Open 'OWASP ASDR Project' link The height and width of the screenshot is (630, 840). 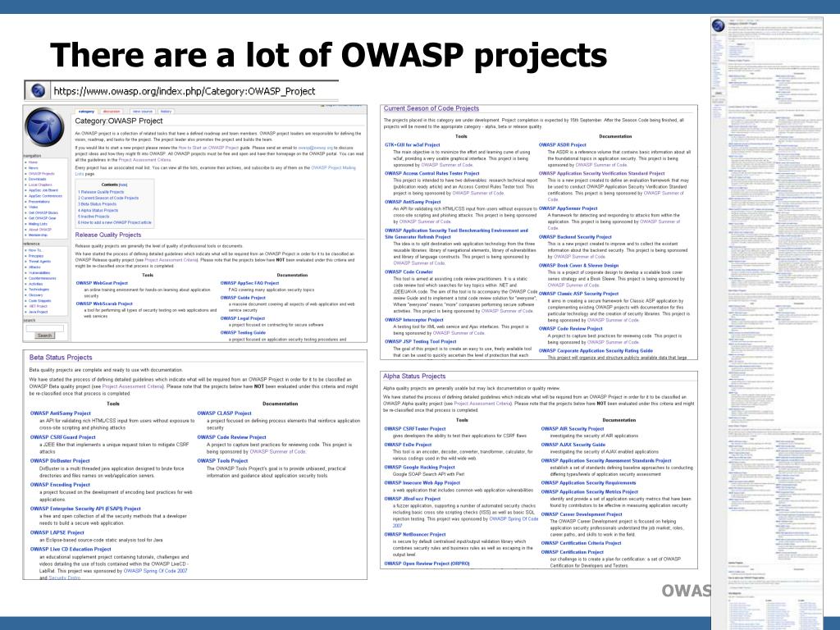563,144
